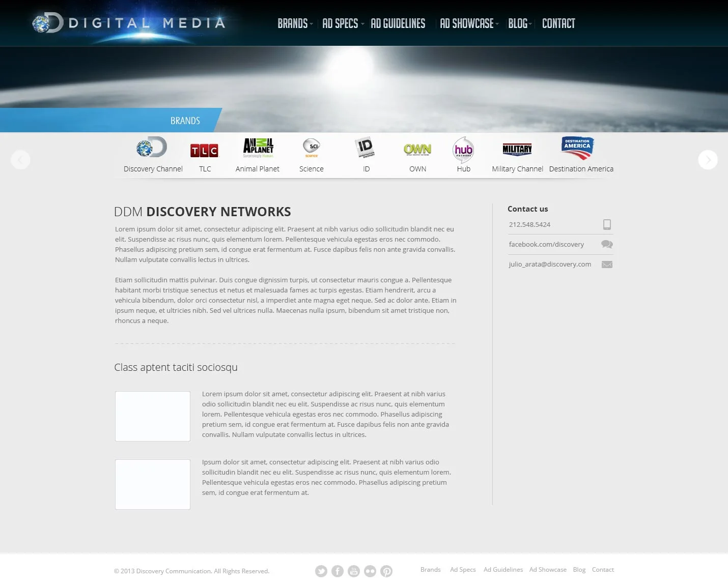Screen dimensions: 728x587
Task: Click the envelope icon beside the email address
Action: pos(607,265)
